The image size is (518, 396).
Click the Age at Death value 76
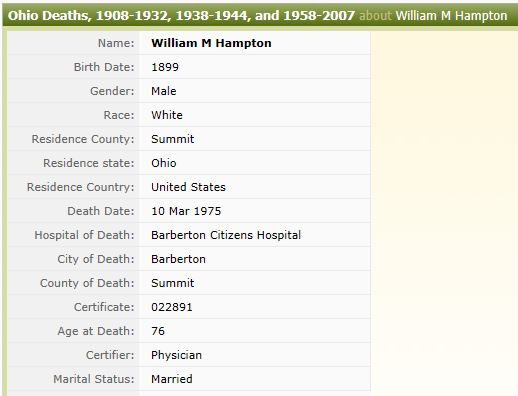pyautogui.click(x=158, y=331)
